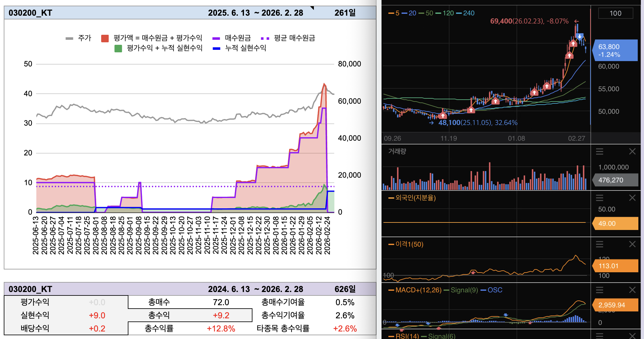Open the 거래량 panel hamburger menu
The height and width of the screenshot is (339, 644).
pyautogui.click(x=600, y=152)
